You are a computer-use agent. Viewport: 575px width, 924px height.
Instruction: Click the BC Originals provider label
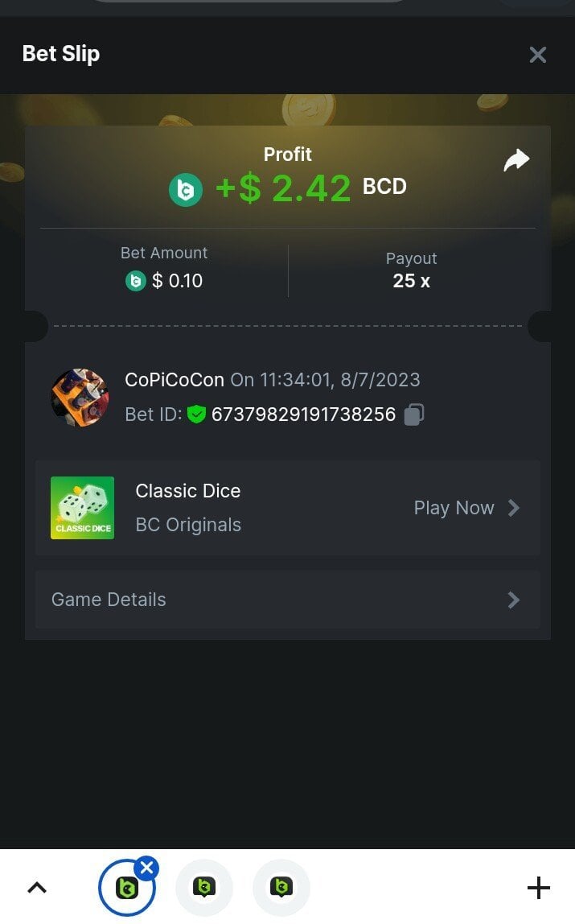[188, 525]
